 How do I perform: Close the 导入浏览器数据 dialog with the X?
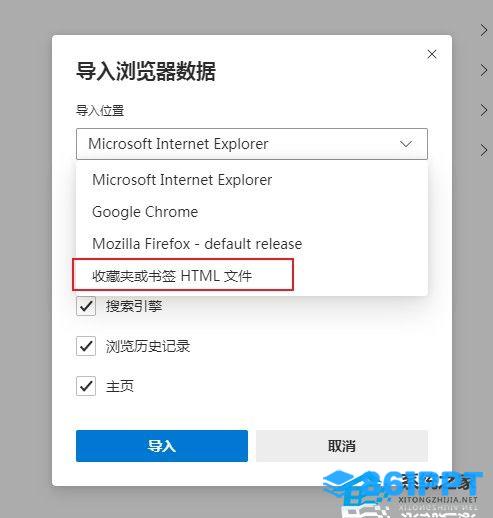(432, 54)
